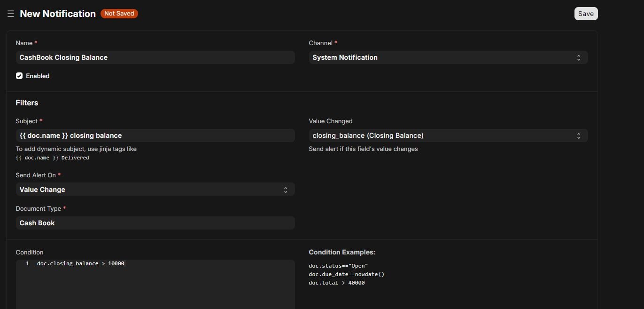Click the 'Send Alert On' field label

[x=36, y=175]
